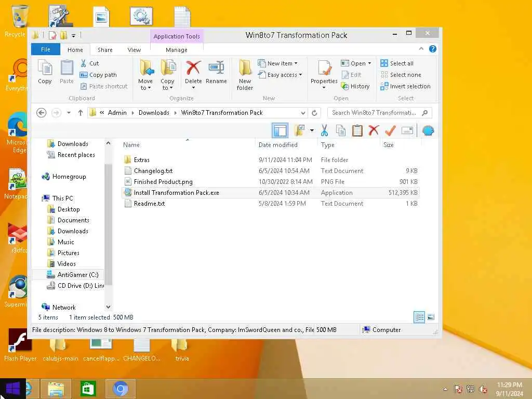Open the File menu tab
Viewport: 532px width, 399px height.
tap(46, 49)
